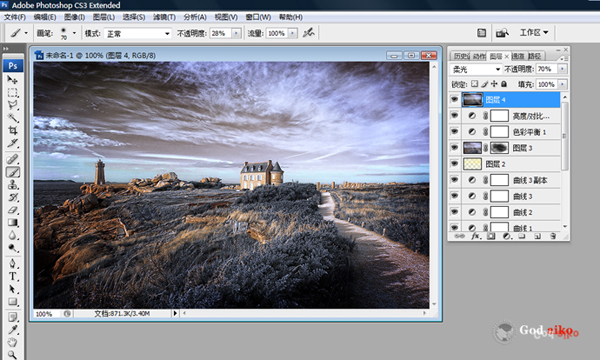This screenshot has width=600, height=360.
Task: Open layer fill 填充 slider arrow
Action: pyautogui.click(x=562, y=84)
